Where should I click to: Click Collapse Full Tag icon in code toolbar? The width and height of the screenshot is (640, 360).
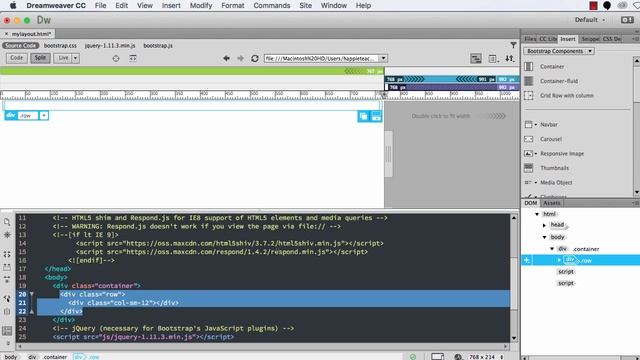coord(7,254)
